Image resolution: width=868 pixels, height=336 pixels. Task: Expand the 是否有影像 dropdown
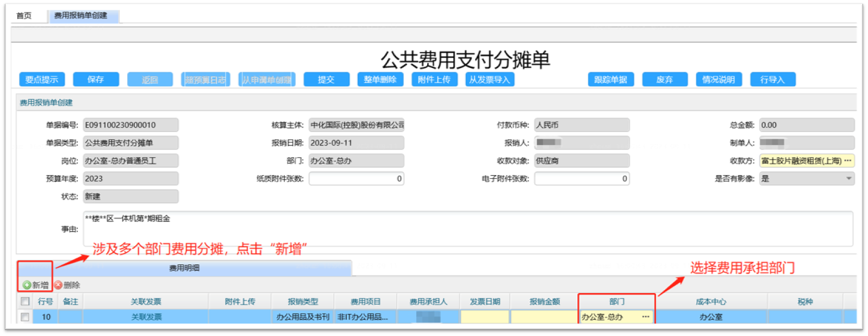point(849,179)
